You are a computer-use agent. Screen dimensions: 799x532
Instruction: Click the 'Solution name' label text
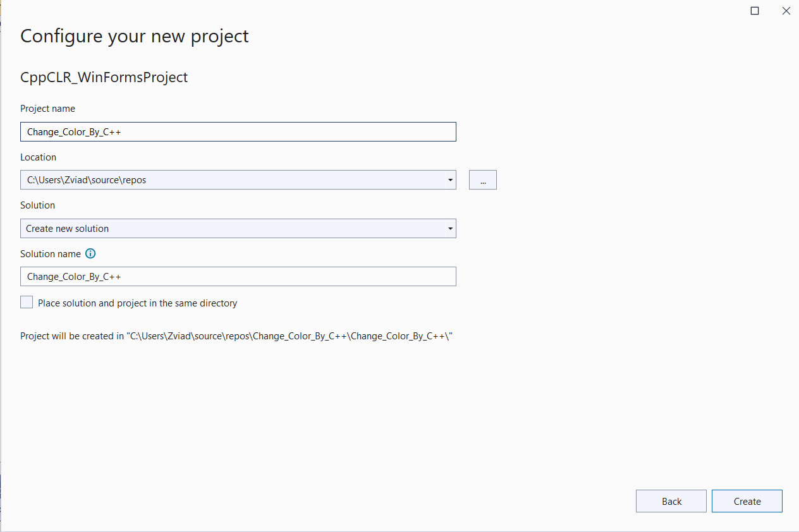coord(51,254)
